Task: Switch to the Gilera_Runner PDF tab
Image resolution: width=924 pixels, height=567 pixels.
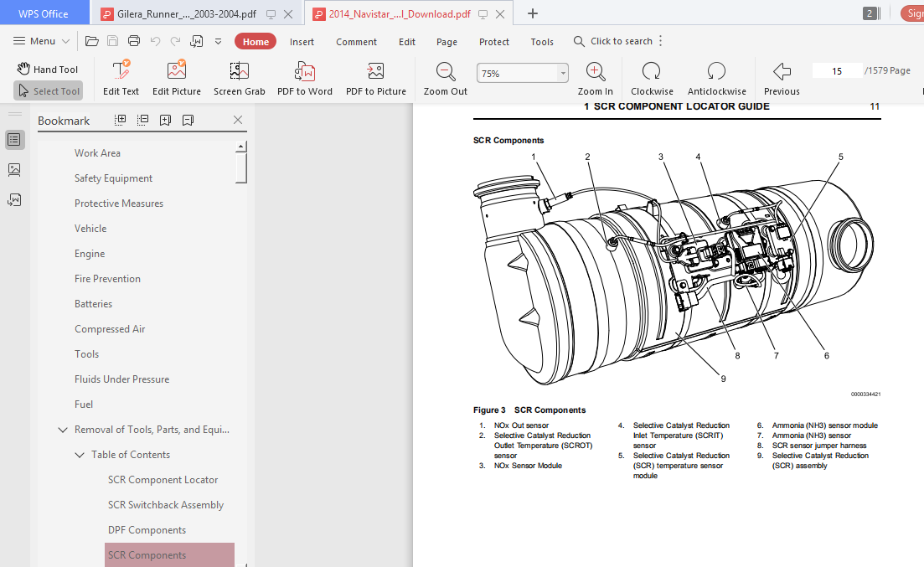Action: 186,14
